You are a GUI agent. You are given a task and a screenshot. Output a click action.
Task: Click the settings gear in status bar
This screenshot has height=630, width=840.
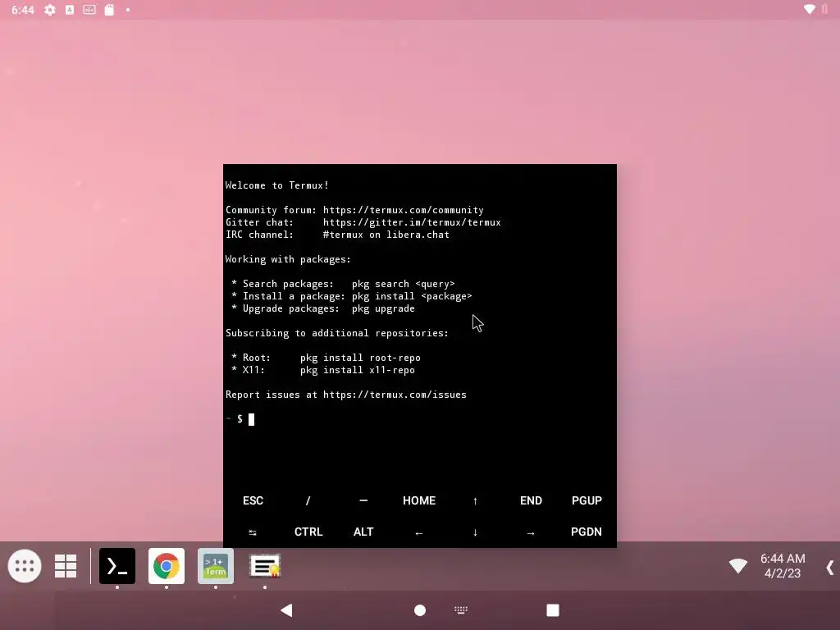pyautogui.click(x=50, y=10)
